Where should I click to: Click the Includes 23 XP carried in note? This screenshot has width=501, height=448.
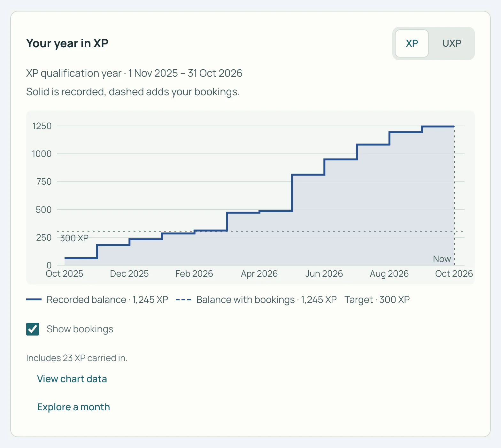pos(77,358)
